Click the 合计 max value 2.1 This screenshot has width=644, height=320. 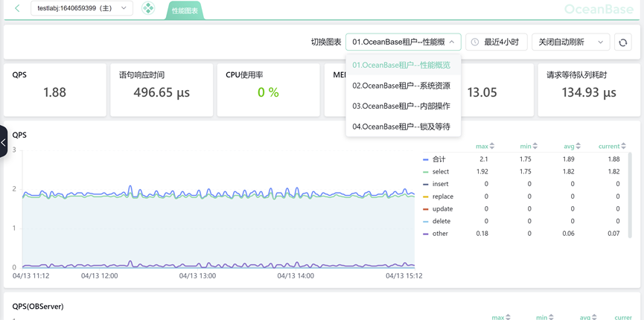483,159
